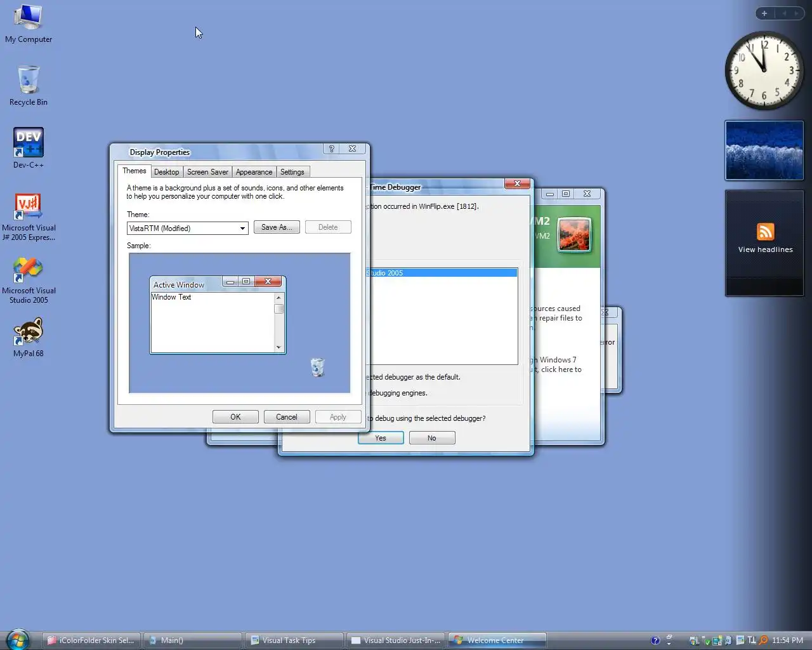812x650 pixels.
Task: Switch to the Appearance tab
Action: pos(254,172)
